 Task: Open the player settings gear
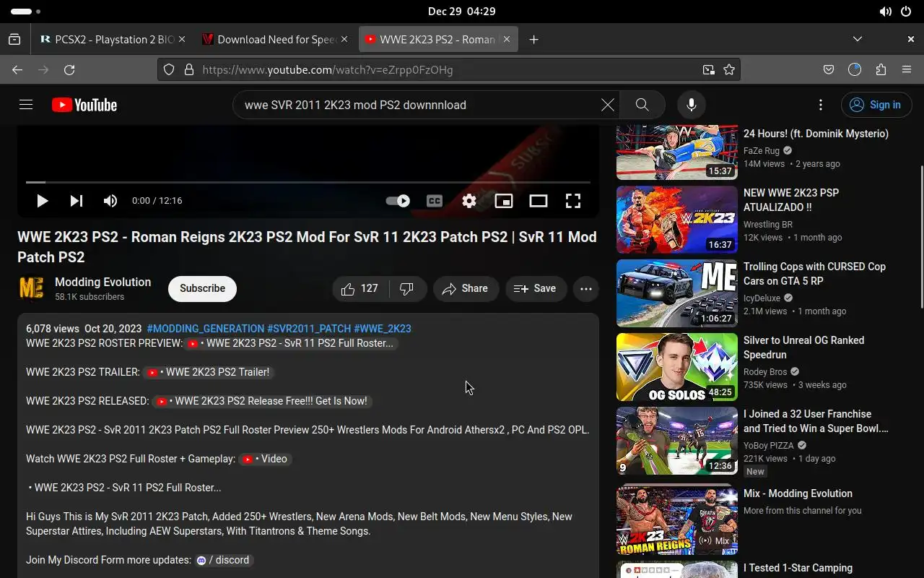click(469, 201)
